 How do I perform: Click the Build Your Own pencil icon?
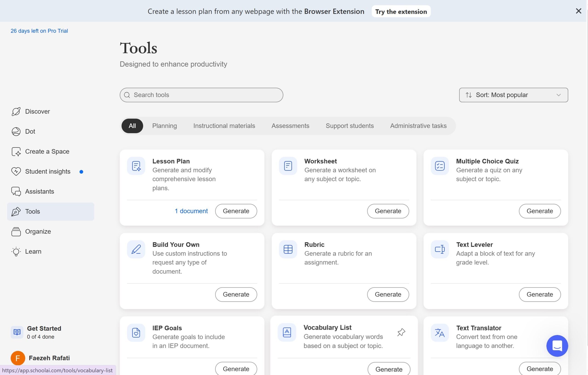pos(136,250)
